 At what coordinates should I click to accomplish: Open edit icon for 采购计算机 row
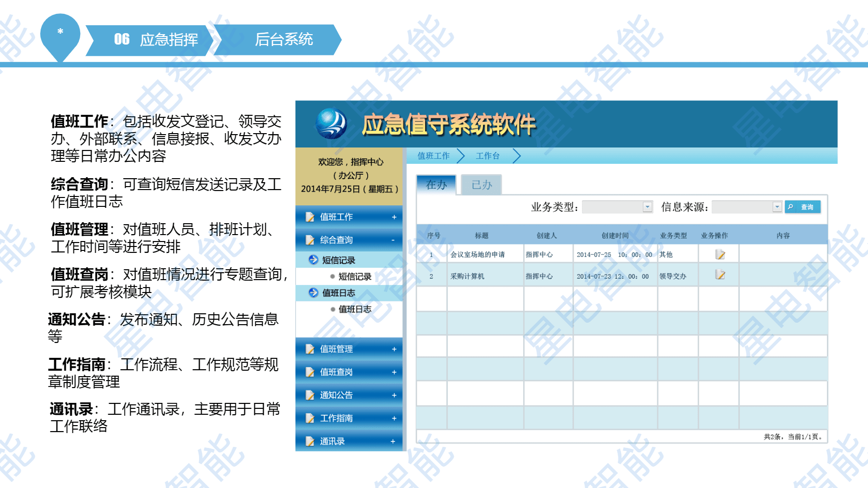coord(720,275)
